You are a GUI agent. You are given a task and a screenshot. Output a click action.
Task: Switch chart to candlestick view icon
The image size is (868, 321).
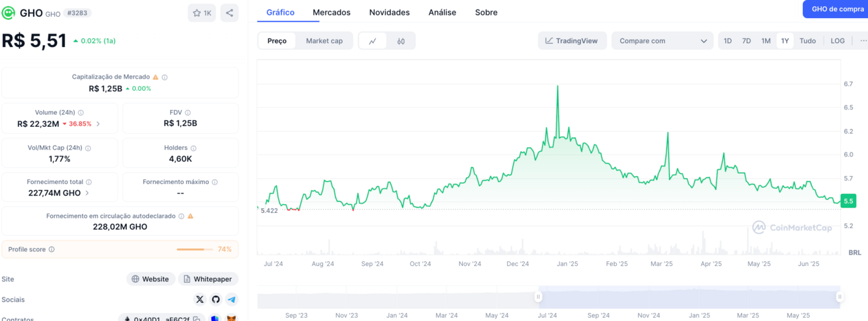point(401,41)
